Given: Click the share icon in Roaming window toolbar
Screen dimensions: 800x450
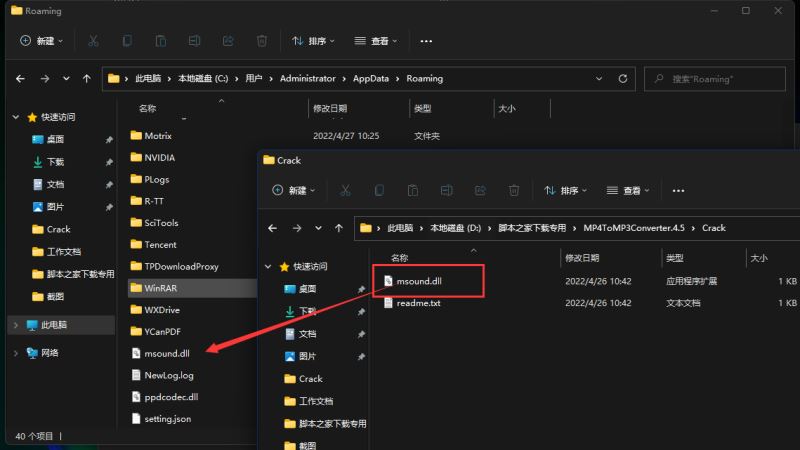Looking at the screenshot, I should 228,41.
